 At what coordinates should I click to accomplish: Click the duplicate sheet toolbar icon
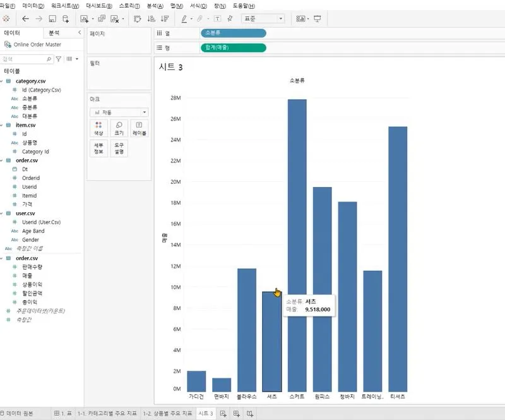[102, 19]
